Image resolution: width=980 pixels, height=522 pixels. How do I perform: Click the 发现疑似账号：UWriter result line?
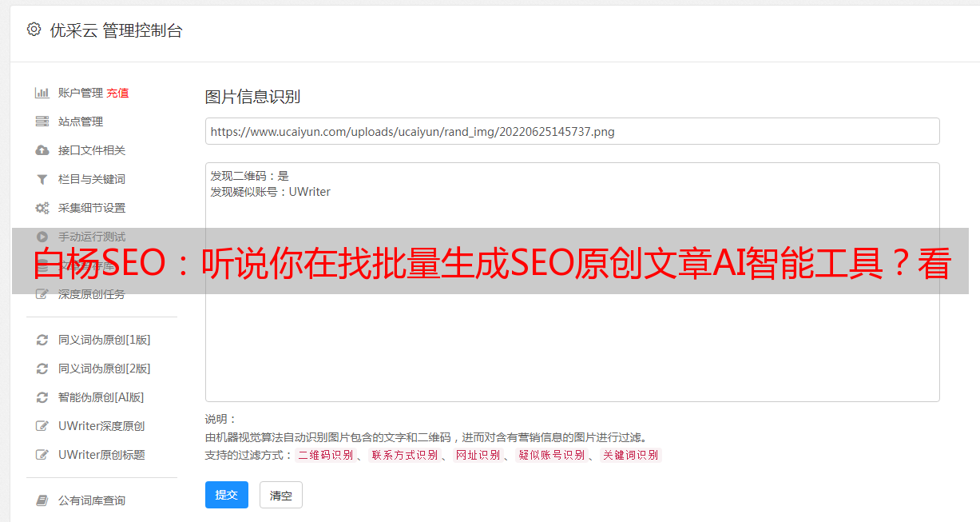click(x=271, y=192)
